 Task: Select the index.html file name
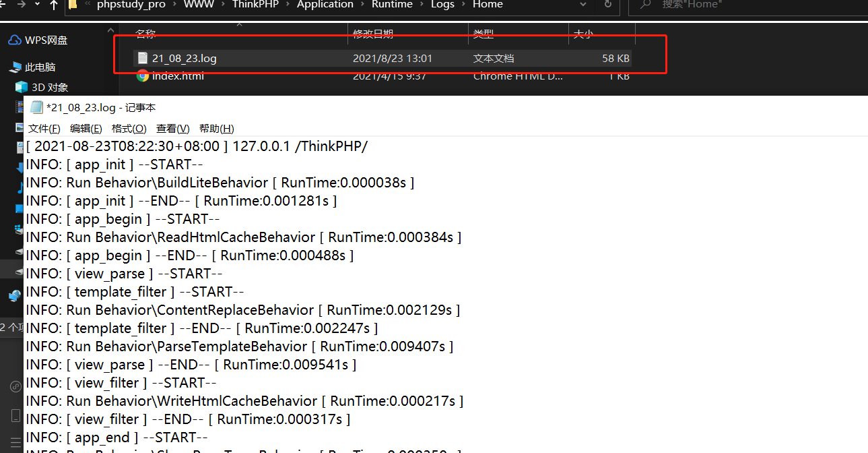coord(178,75)
